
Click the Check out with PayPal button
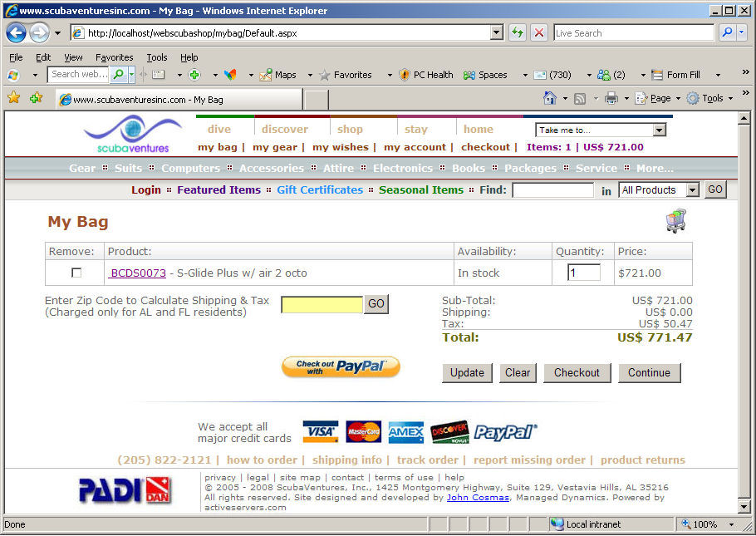[x=341, y=366]
